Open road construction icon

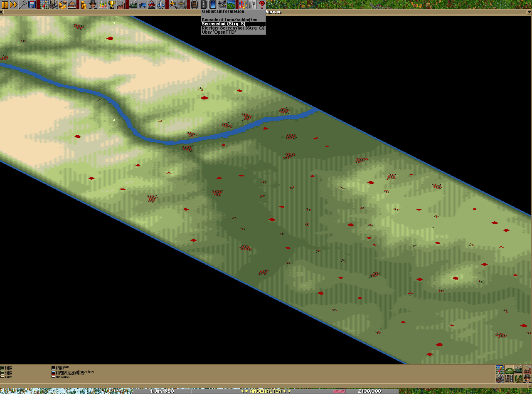(x=203, y=5)
